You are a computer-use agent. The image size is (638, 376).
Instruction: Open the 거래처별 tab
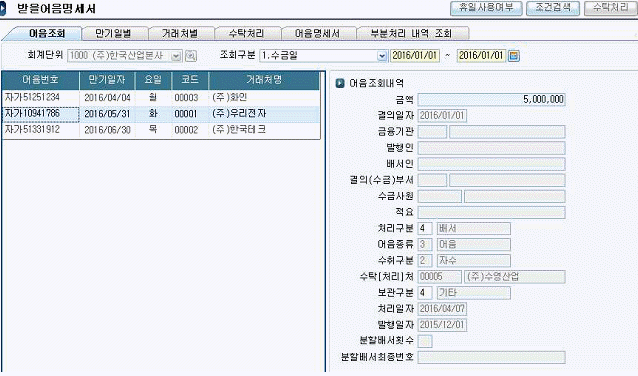180,33
